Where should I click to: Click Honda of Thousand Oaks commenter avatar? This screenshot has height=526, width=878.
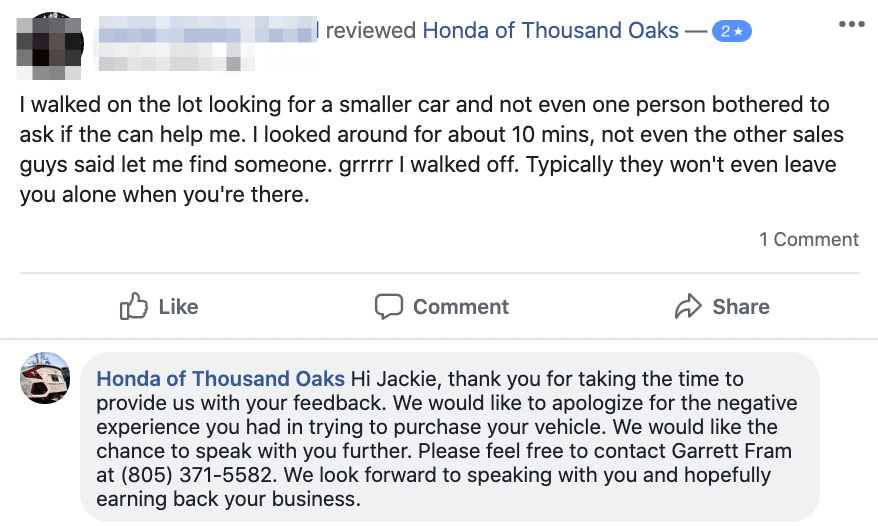[45, 378]
